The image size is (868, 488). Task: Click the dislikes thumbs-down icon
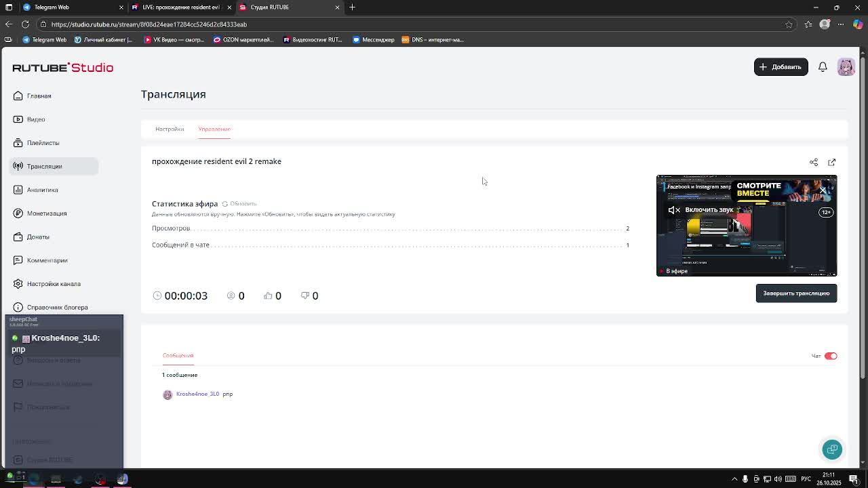305,296
